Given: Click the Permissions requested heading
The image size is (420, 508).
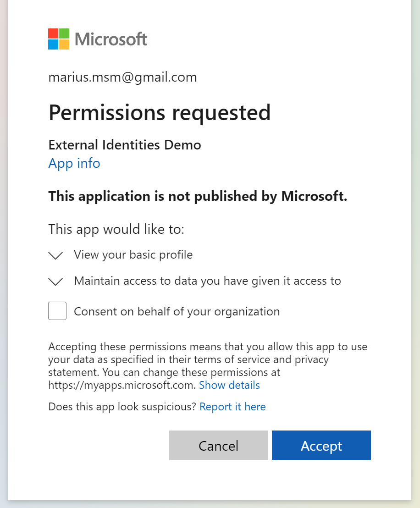Looking at the screenshot, I should click(x=160, y=112).
